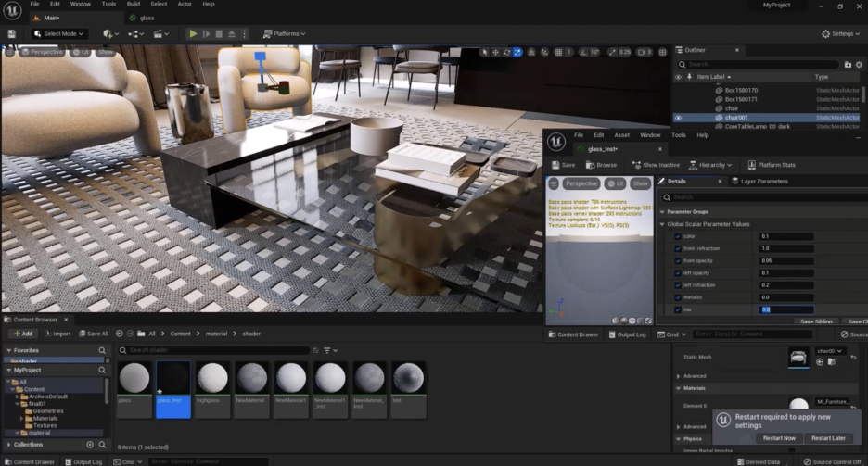The height and width of the screenshot is (466, 868).
Task: Click the Save button in glass_Inst editor
Action: tap(564, 165)
